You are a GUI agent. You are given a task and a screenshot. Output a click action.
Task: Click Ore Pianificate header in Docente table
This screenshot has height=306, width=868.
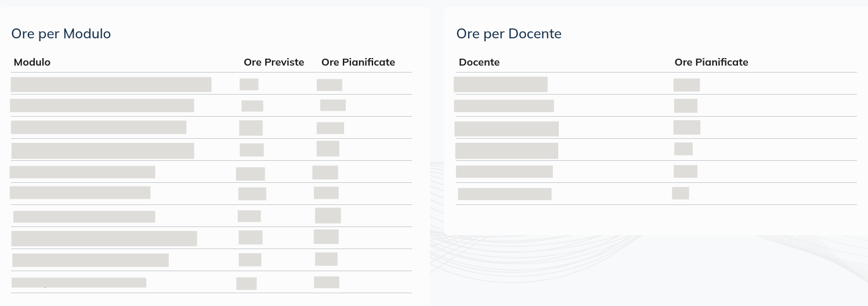711,62
